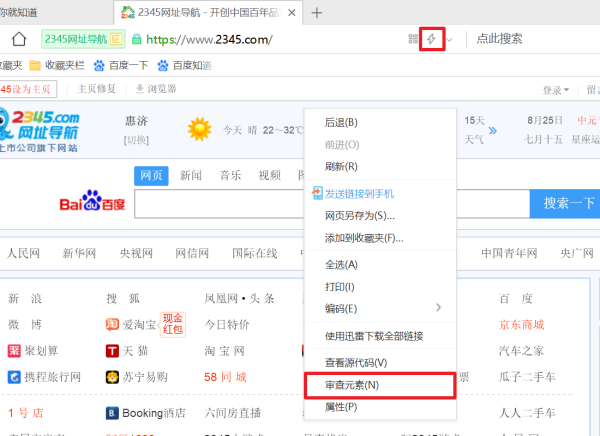
Task: Click the 苏宁易购 icon
Action: pos(112,377)
